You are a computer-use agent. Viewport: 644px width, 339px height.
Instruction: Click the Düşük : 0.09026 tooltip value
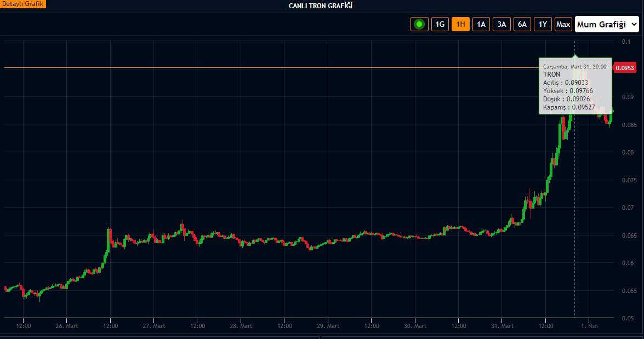(x=566, y=99)
